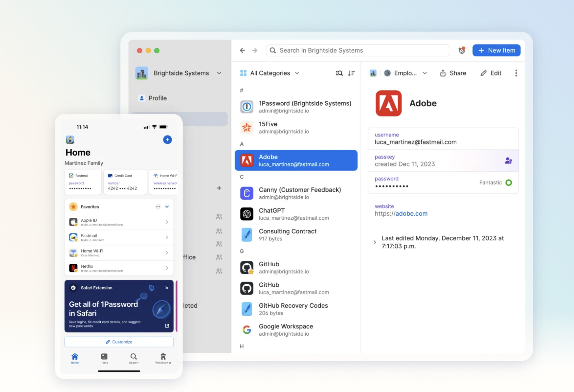The image size is (574, 392).
Task: Open the three-dot more options menu
Action: (516, 73)
